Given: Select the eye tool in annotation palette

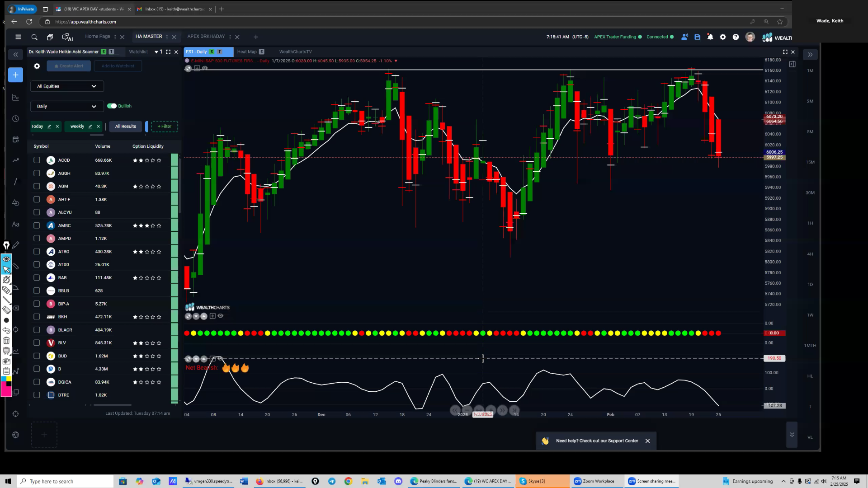Looking at the screenshot, I should 6,259.
